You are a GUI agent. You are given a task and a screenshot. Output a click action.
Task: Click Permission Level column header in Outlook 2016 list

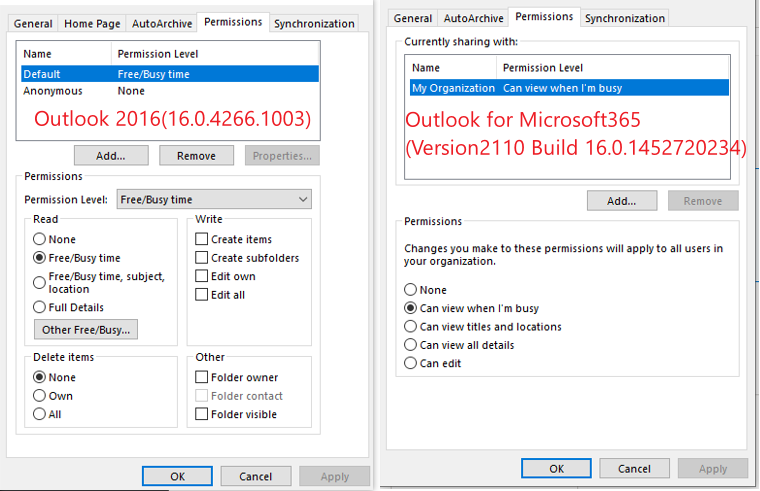coord(215,54)
